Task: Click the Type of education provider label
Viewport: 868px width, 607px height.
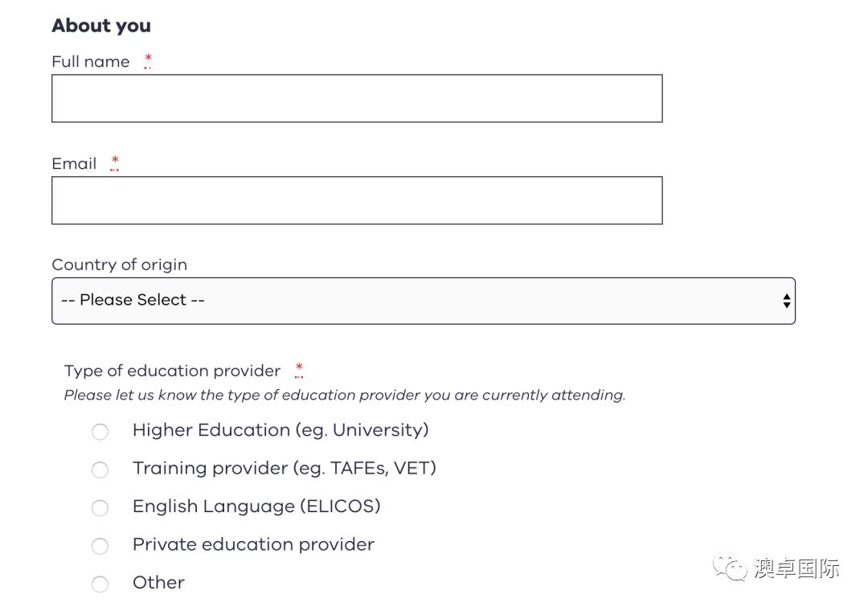Action: pyautogui.click(x=172, y=371)
